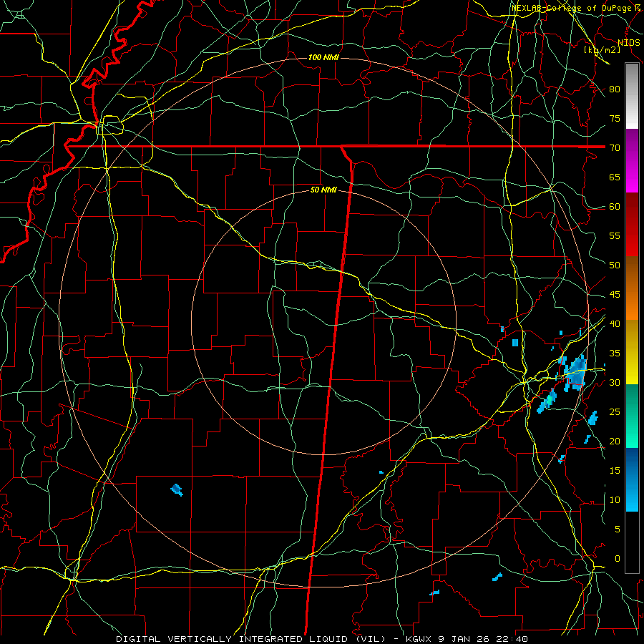Select the 25 label on the color bar
644x644 pixels.
click(615, 411)
